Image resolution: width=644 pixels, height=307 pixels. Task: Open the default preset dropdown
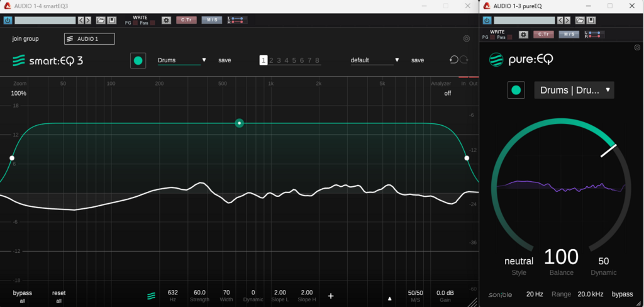point(375,60)
